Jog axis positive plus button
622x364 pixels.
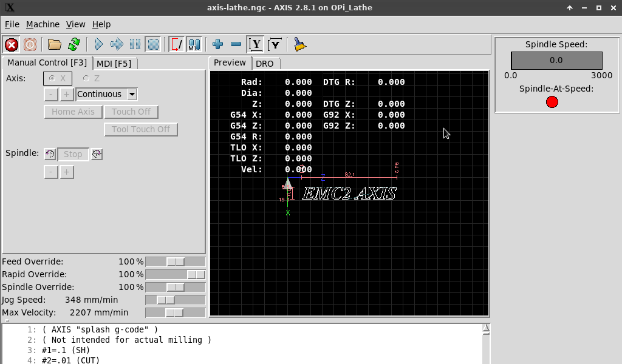coord(67,94)
